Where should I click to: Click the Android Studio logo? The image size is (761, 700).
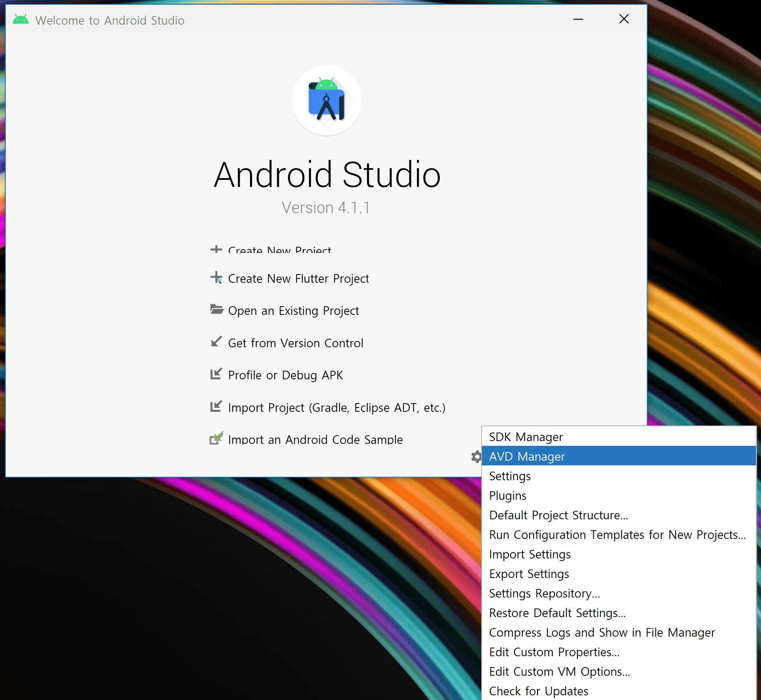click(327, 101)
